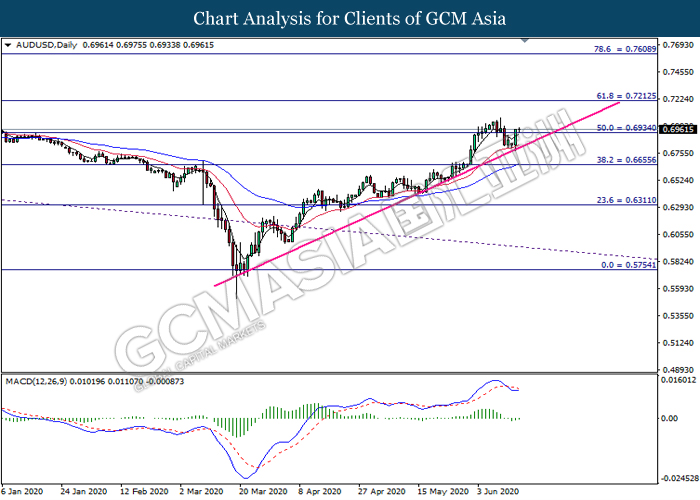Click the 3 Jun 2020 date label
Image resolution: width=700 pixels, height=500 pixels.
click(x=498, y=492)
